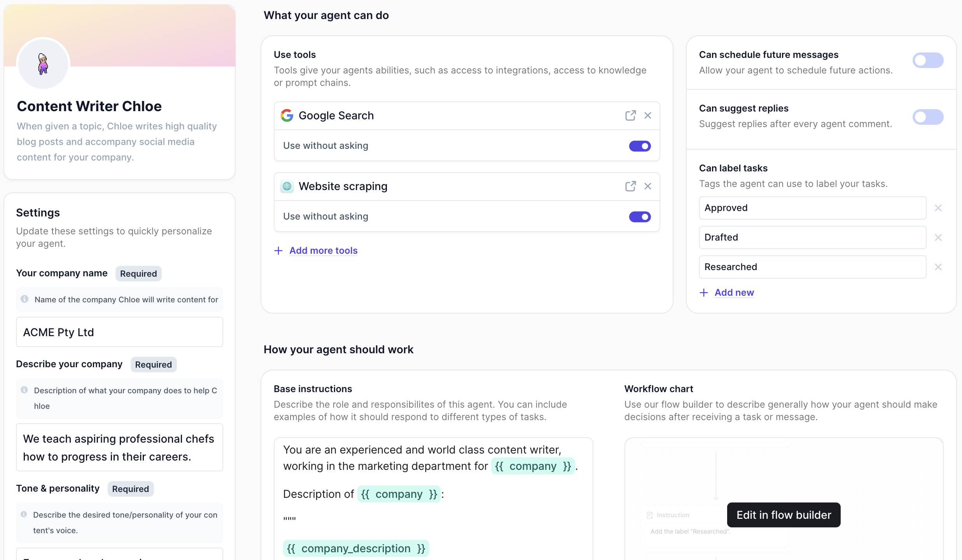Click the info icon beside company name hint
The width and height of the screenshot is (962, 560).
pyautogui.click(x=24, y=299)
